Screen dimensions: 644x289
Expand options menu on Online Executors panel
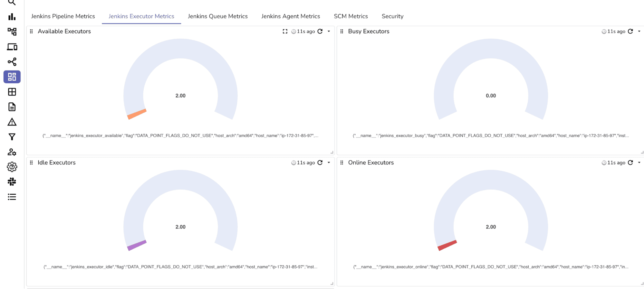pyautogui.click(x=639, y=163)
